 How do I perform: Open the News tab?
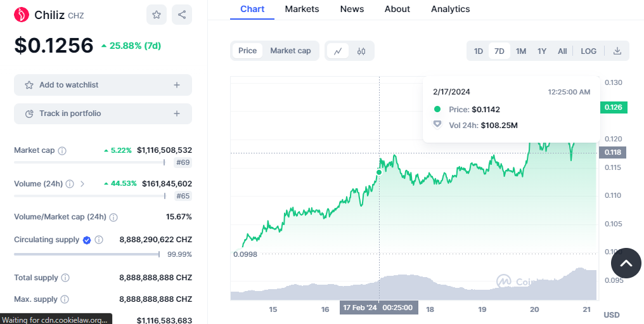point(352,9)
